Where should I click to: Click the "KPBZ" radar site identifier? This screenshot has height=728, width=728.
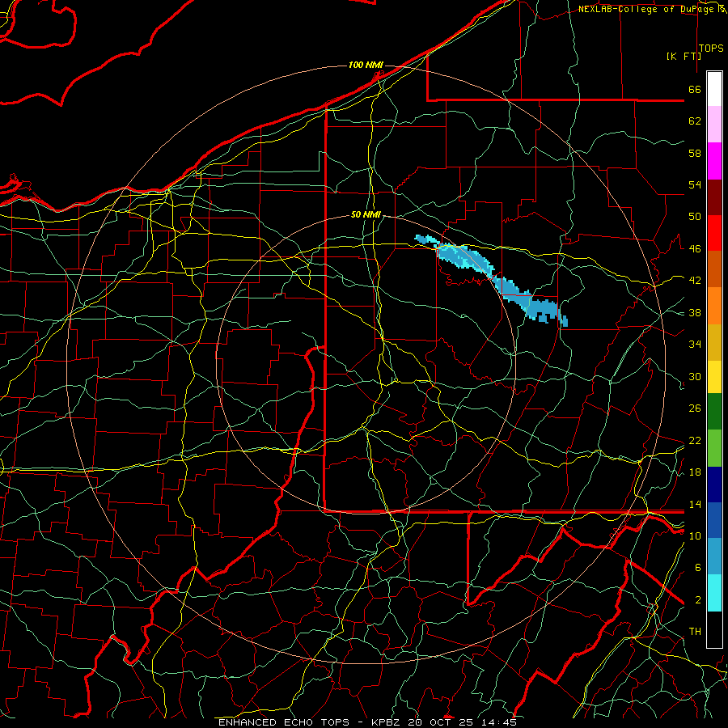click(387, 722)
